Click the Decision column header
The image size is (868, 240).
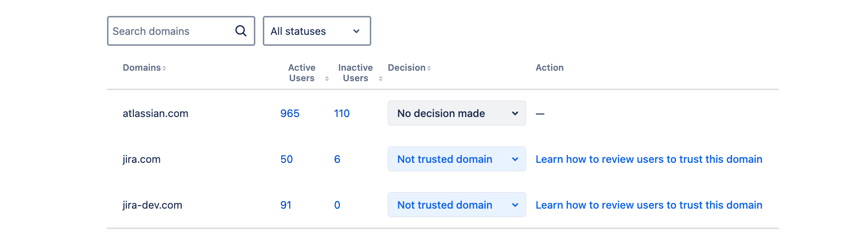point(406,68)
